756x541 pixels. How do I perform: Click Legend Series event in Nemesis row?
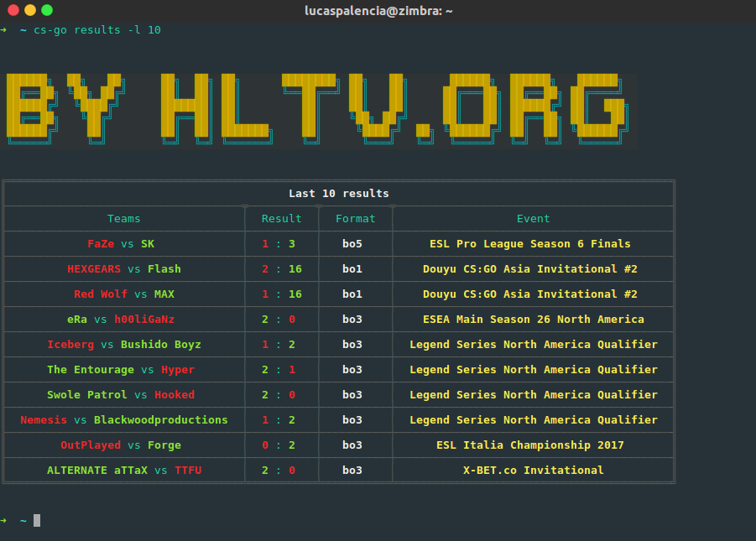534,419
